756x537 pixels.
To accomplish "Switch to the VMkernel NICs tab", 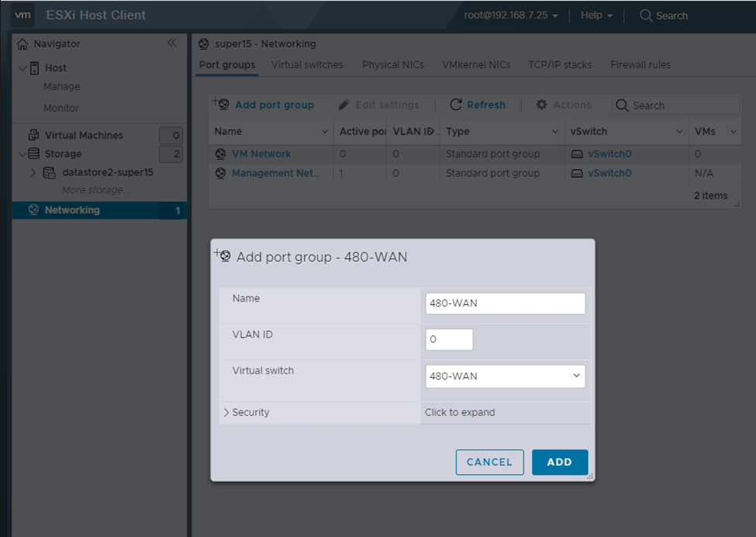I will (x=476, y=64).
